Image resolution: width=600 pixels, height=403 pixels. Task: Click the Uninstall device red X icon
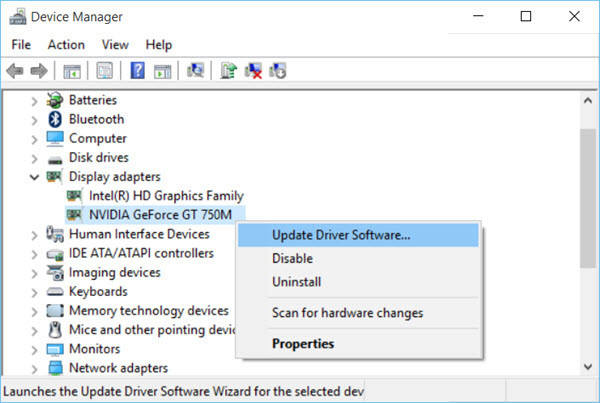(x=253, y=71)
